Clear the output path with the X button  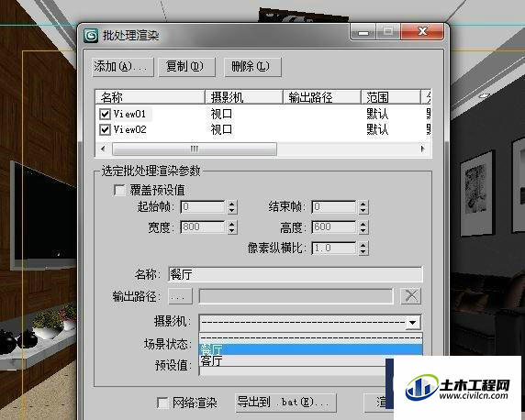click(x=411, y=296)
